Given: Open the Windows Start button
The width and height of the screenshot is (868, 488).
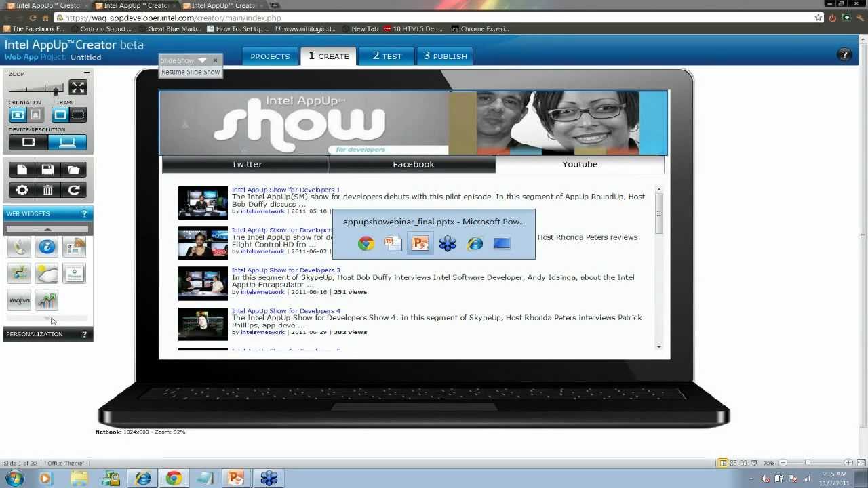Looking at the screenshot, I should pos(14,479).
